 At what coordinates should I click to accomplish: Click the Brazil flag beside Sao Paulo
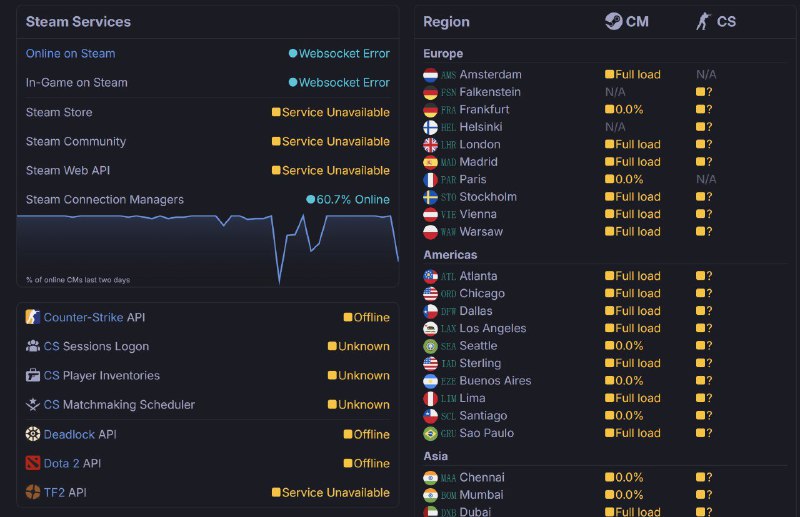point(430,433)
